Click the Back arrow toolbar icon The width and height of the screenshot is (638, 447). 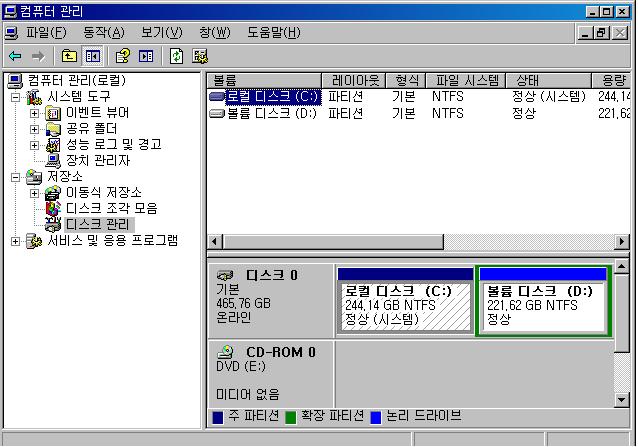click(x=15, y=56)
